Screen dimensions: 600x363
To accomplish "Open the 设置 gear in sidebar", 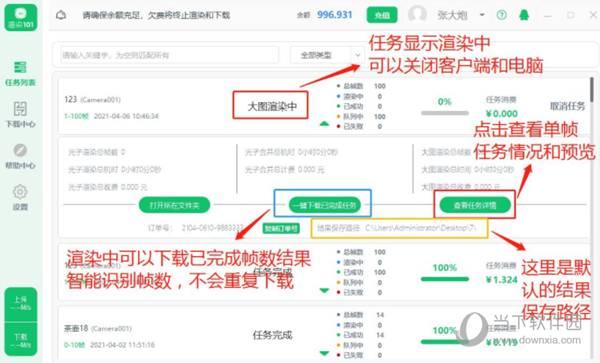I will coord(20,198).
